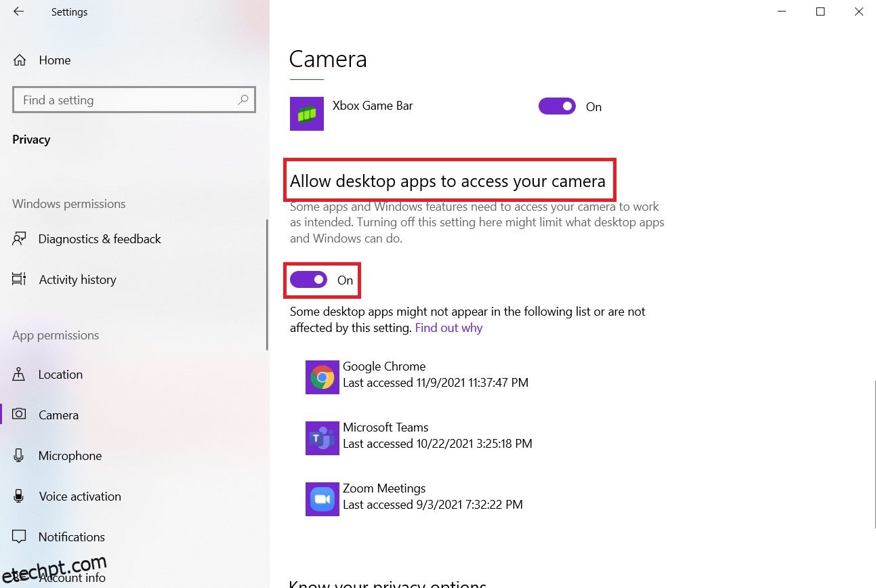Viewport: 876px width, 588px height.
Task: Close the Settings window
Action: 858,12
